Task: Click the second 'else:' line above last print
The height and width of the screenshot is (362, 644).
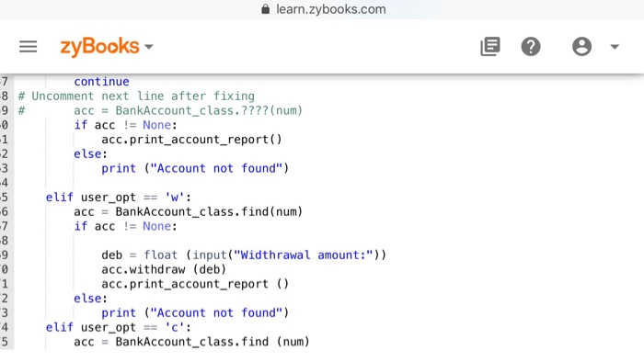Action: click(x=90, y=299)
